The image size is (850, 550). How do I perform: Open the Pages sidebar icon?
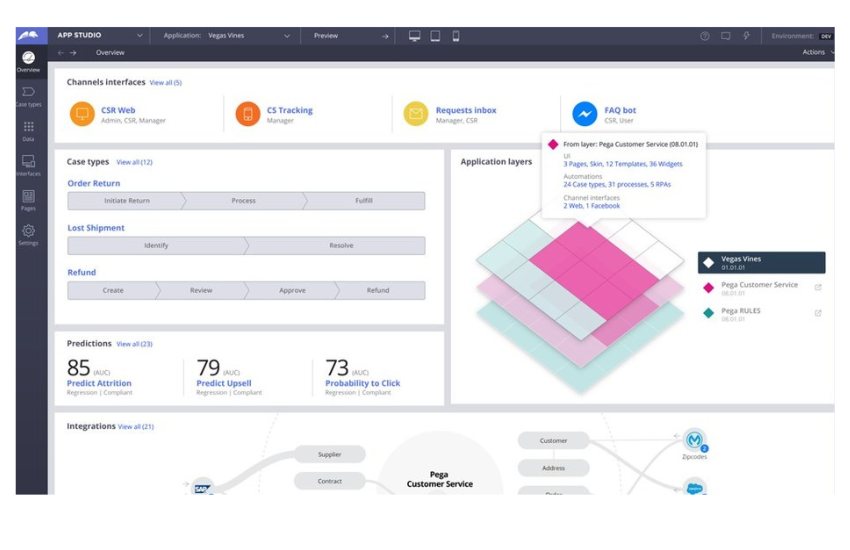29,200
